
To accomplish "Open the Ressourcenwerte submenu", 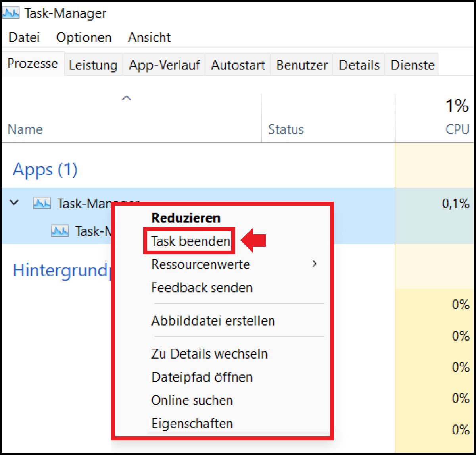I will pyautogui.click(x=200, y=264).
